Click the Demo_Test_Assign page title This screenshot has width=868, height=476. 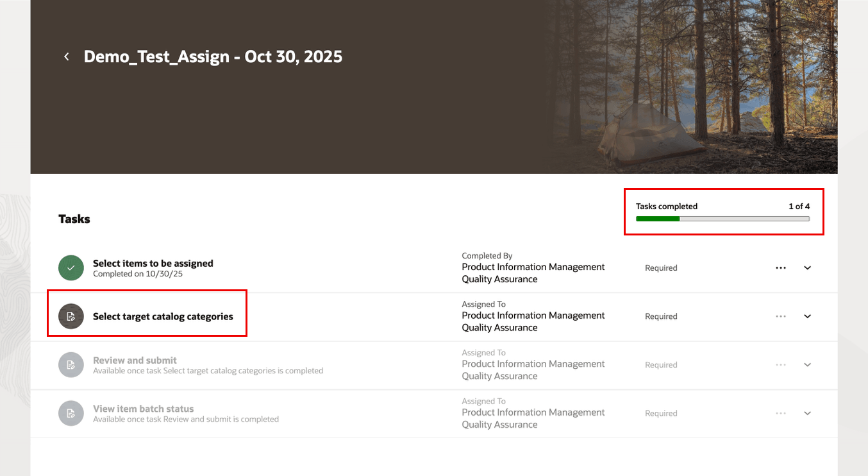213,56
